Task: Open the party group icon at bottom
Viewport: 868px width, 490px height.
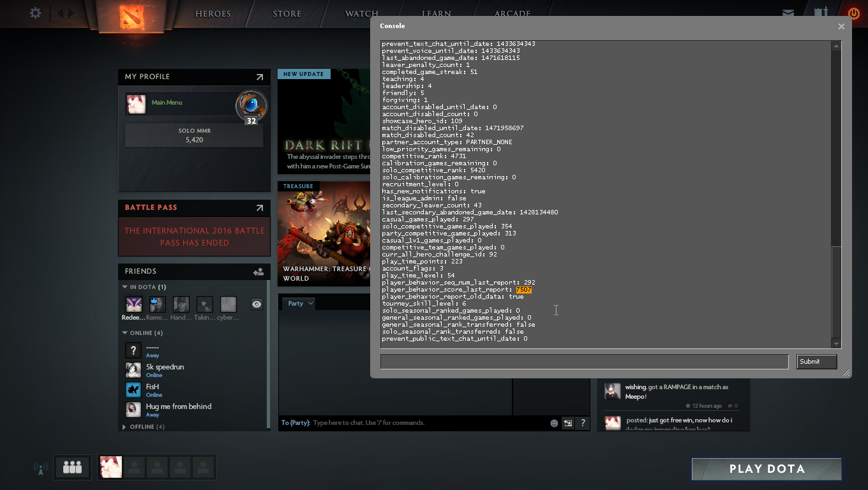Action: point(72,467)
